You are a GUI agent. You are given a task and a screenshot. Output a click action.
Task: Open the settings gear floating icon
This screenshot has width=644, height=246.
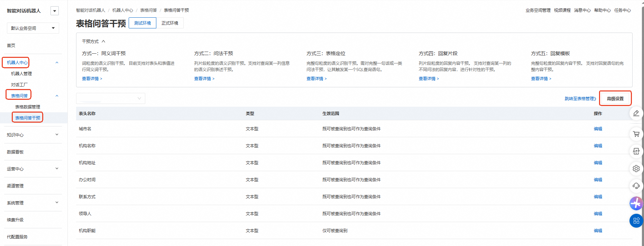[636, 169]
